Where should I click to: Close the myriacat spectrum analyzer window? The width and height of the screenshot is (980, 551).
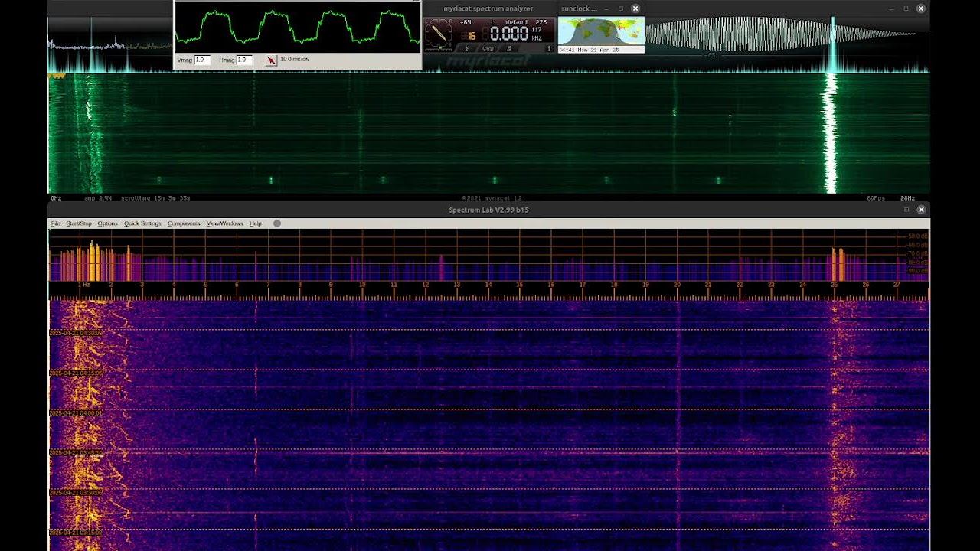pyautogui.click(x=921, y=8)
